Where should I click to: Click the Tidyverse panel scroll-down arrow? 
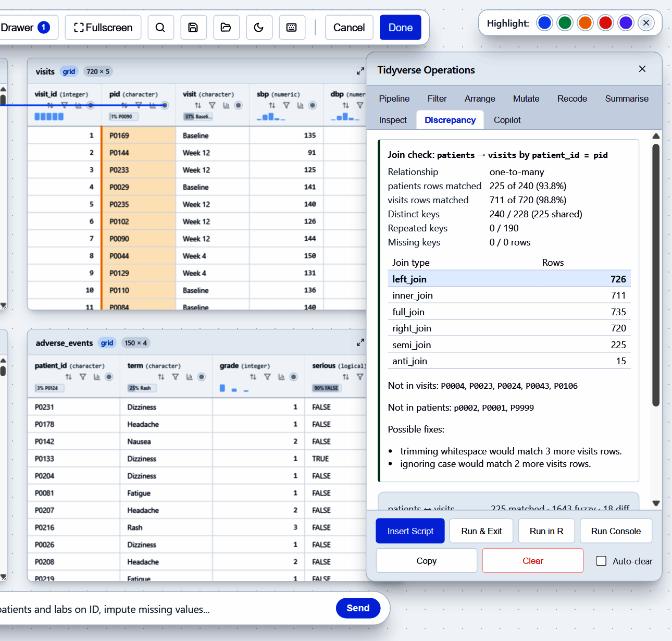tap(656, 503)
